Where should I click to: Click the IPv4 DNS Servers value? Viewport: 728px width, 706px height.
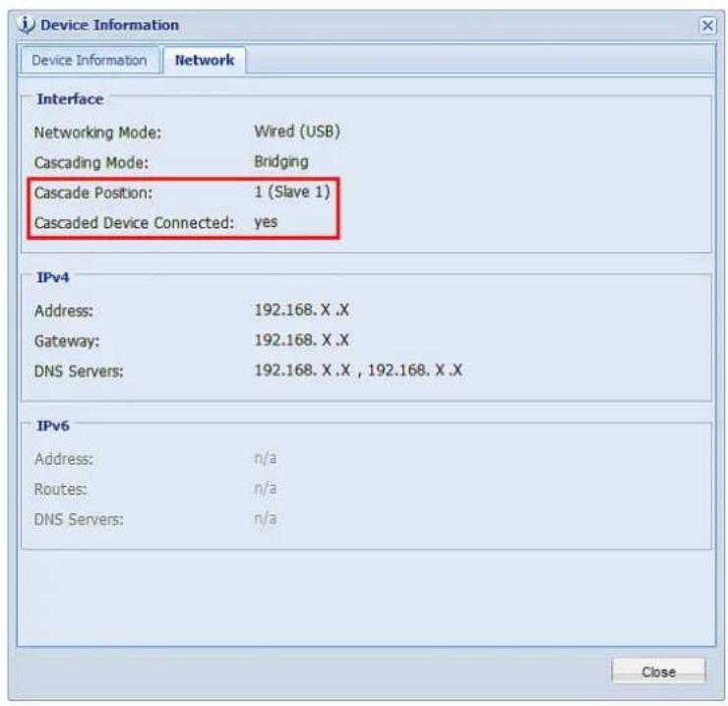(x=358, y=371)
